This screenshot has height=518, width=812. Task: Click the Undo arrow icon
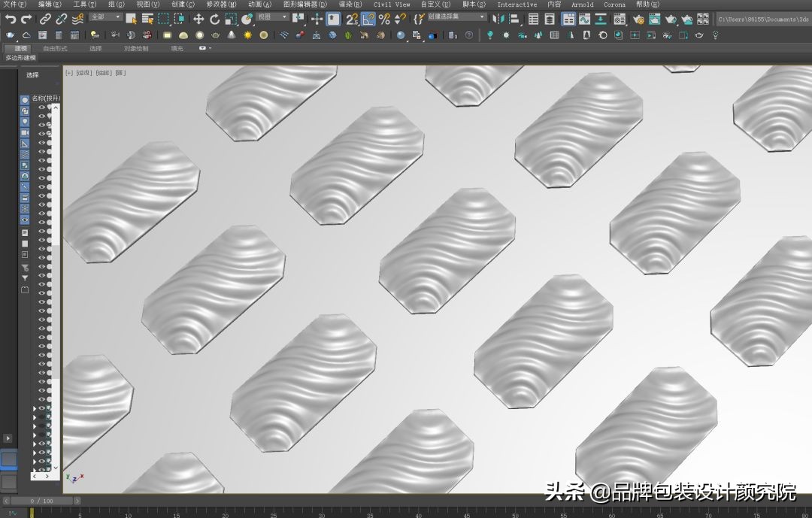11,19
